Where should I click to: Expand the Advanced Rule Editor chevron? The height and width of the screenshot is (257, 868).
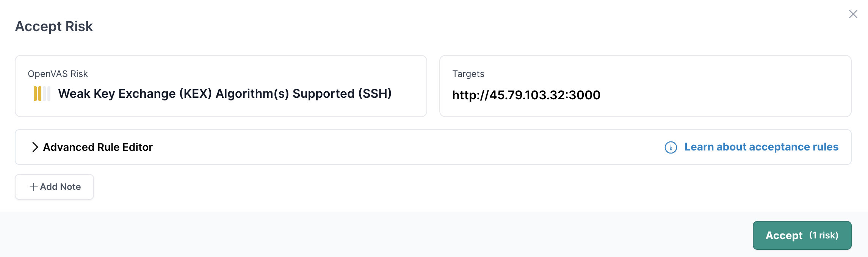(x=35, y=147)
